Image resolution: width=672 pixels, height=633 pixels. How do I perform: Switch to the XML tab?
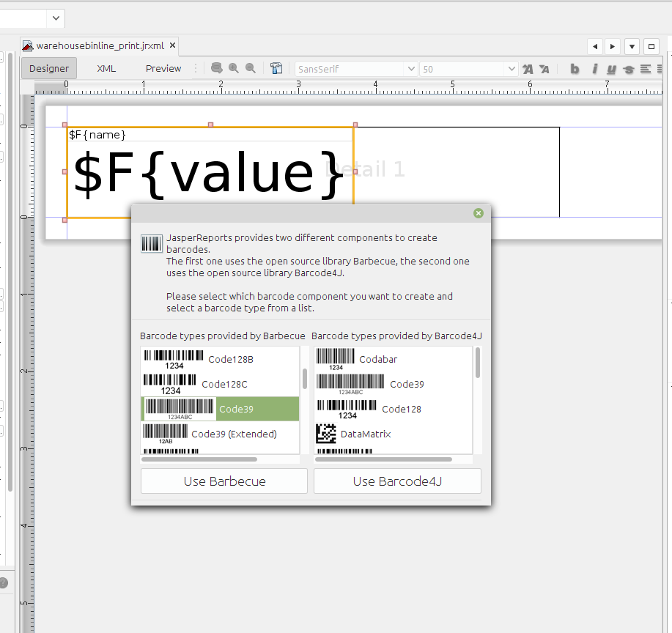(106, 69)
